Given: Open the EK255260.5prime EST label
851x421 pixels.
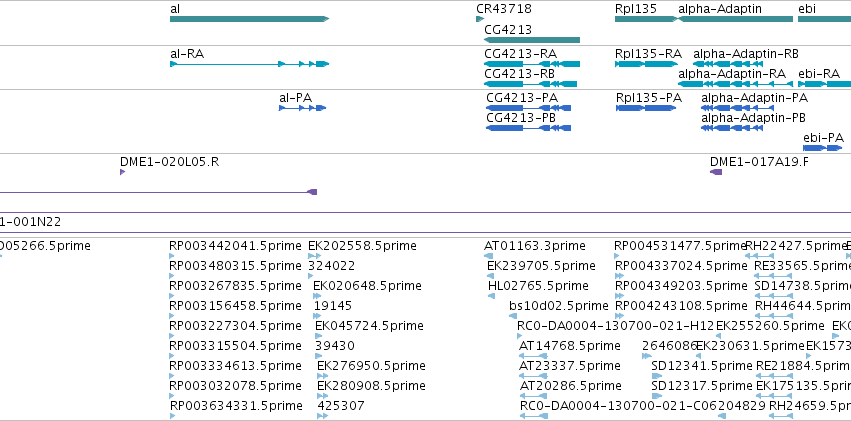Looking at the screenshot, I should (770, 326).
